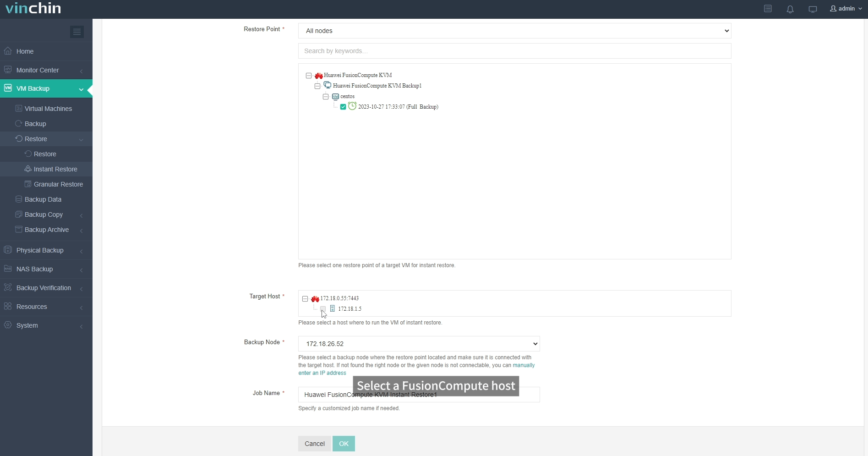Collapse Huawei FusionCompute KVM Backup1 node
The width and height of the screenshot is (868, 456).
click(x=317, y=86)
